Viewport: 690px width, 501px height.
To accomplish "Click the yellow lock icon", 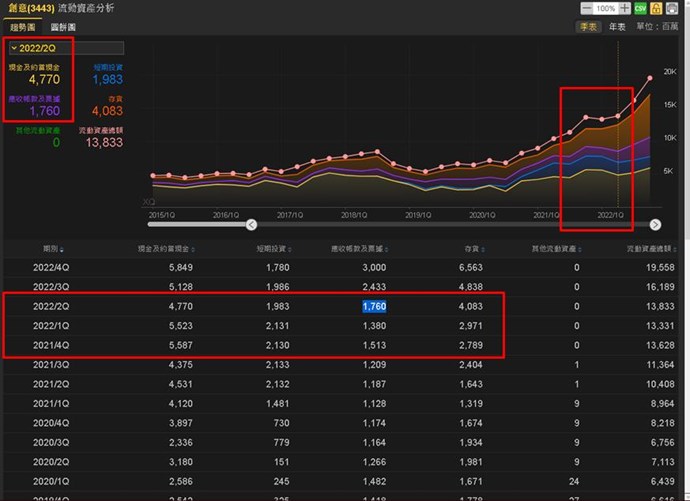I will [x=656, y=8].
